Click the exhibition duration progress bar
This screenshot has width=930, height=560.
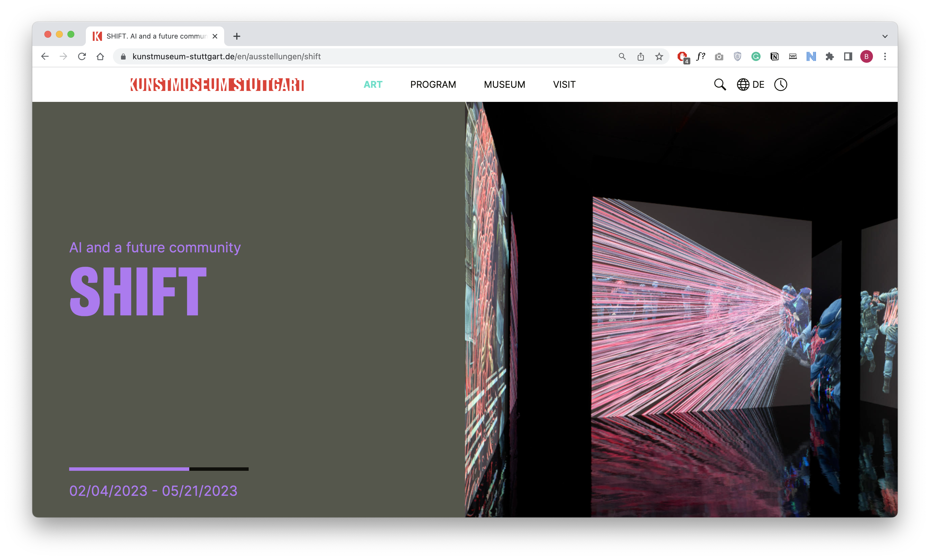[x=158, y=469]
